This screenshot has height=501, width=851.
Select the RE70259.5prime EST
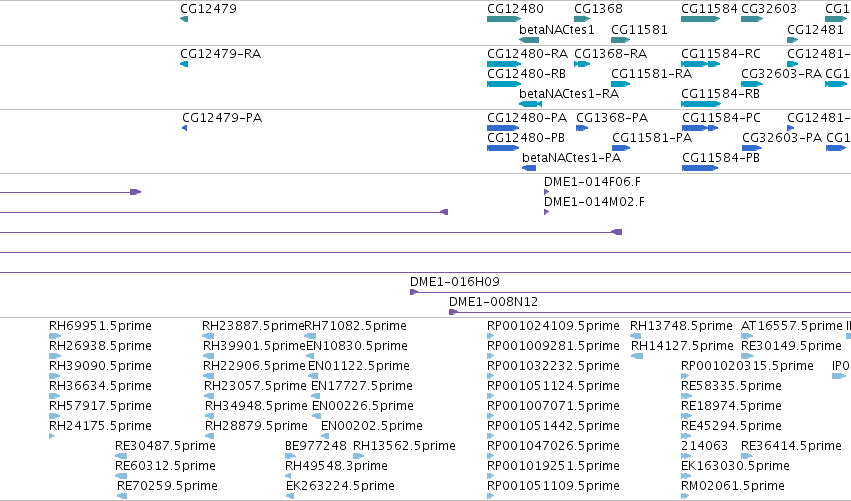[122, 496]
